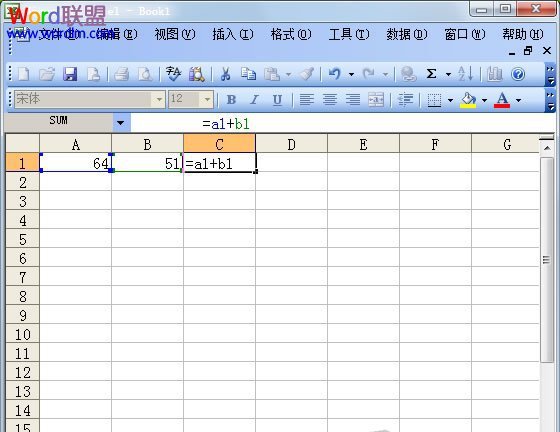The width and height of the screenshot is (560, 432).
Task: Create a new blank workbook
Action: (x=24, y=74)
